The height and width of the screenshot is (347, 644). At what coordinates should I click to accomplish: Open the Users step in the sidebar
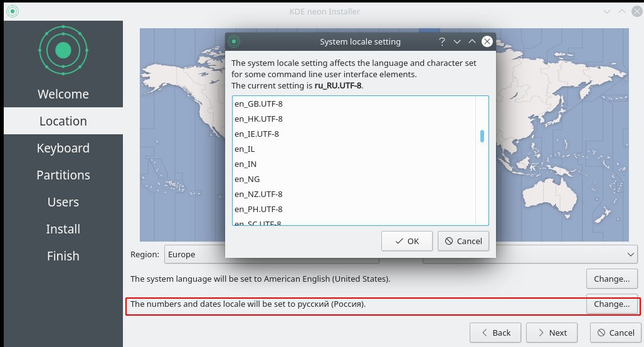(63, 202)
